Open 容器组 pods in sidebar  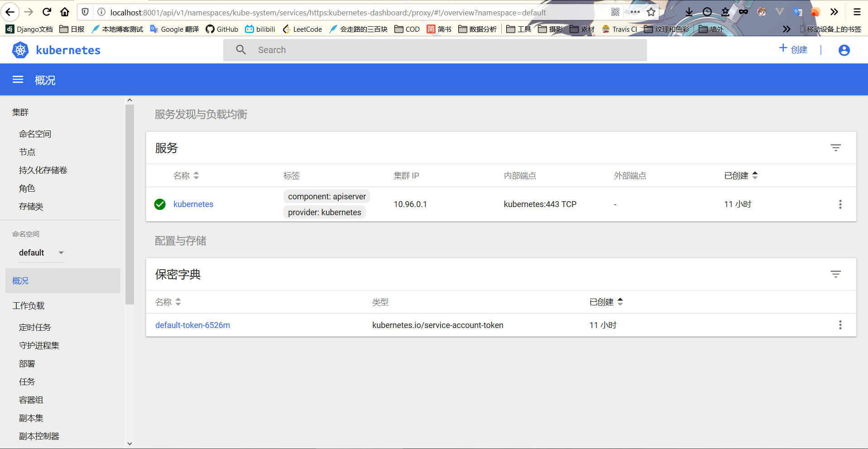coord(31,400)
